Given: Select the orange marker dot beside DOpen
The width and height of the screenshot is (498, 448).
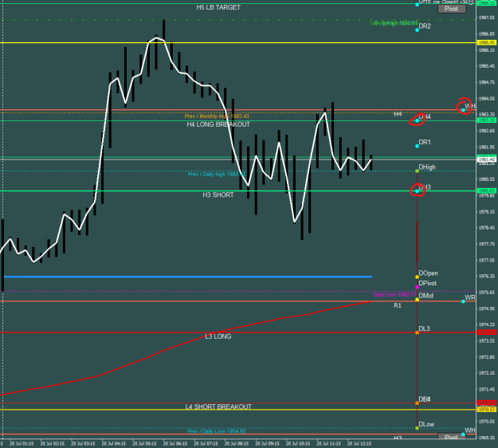Looking at the screenshot, I should click(x=417, y=277).
